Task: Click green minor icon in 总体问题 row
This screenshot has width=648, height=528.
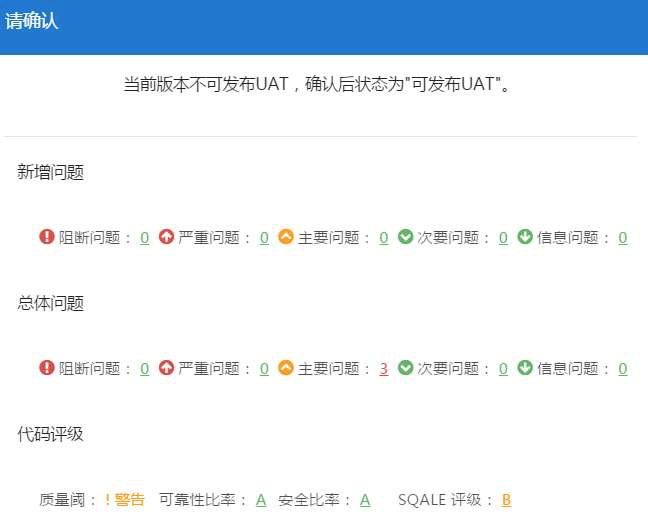Action: click(x=405, y=368)
